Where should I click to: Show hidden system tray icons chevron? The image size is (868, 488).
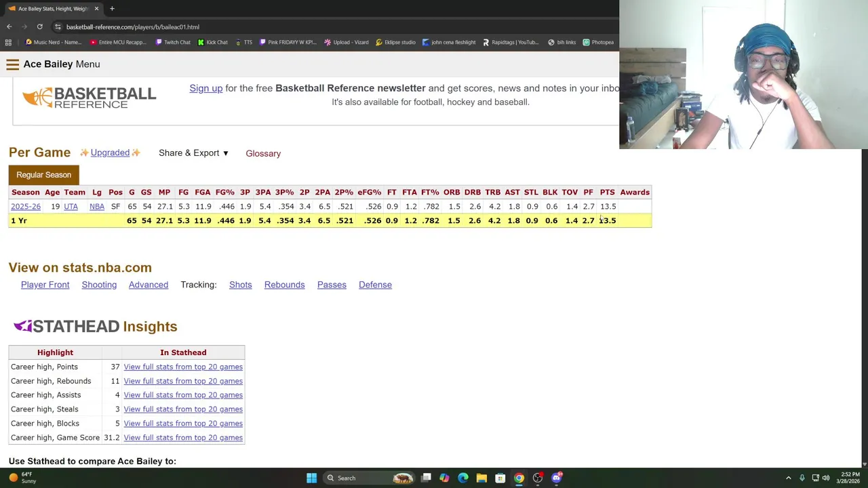[788, 478]
